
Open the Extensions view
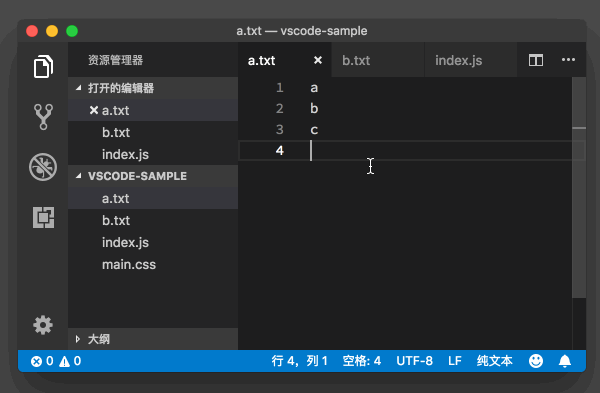click(43, 217)
